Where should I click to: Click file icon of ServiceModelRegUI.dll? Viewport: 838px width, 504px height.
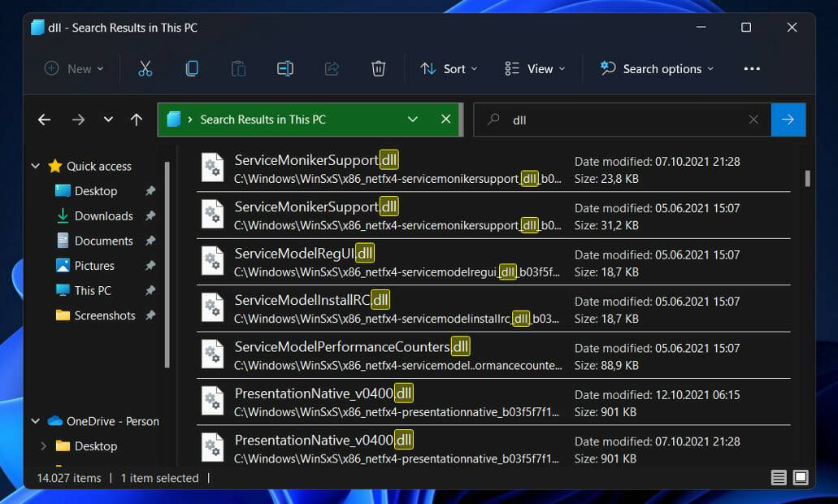coord(212,261)
